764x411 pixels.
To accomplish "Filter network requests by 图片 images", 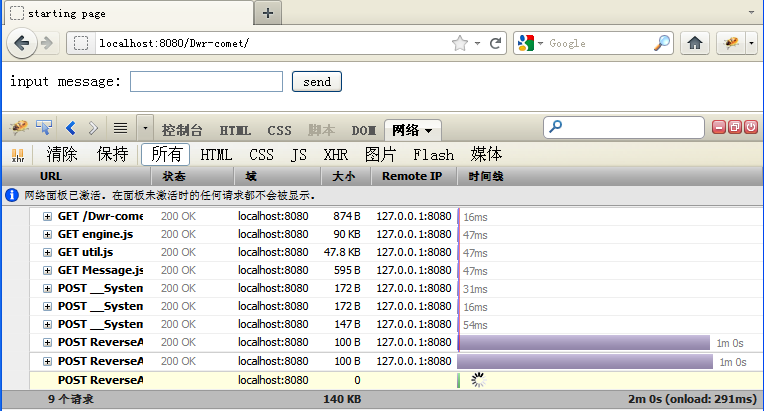I will pos(380,154).
